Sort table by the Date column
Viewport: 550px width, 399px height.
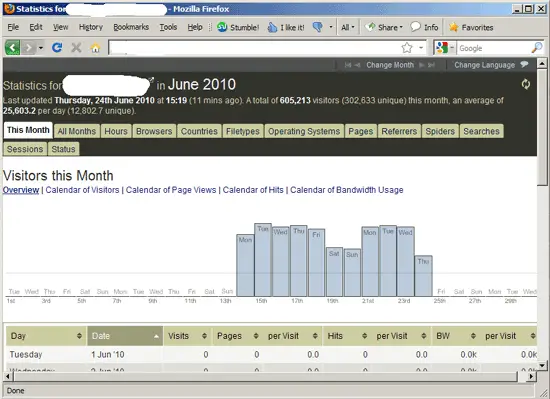pos(125,336)
